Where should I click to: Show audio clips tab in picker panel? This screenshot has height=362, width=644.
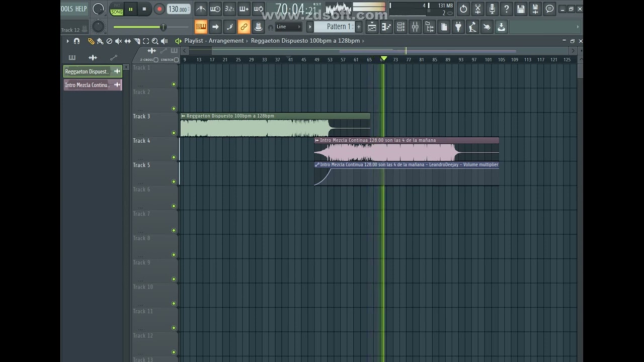coord(93,57)
